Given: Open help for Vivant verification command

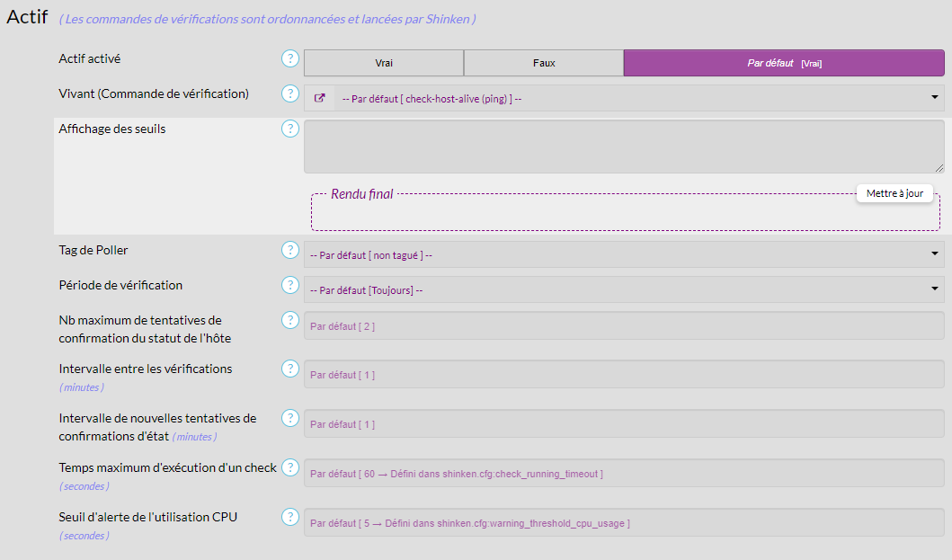Looking at the screenshot, I should (289, 93).
